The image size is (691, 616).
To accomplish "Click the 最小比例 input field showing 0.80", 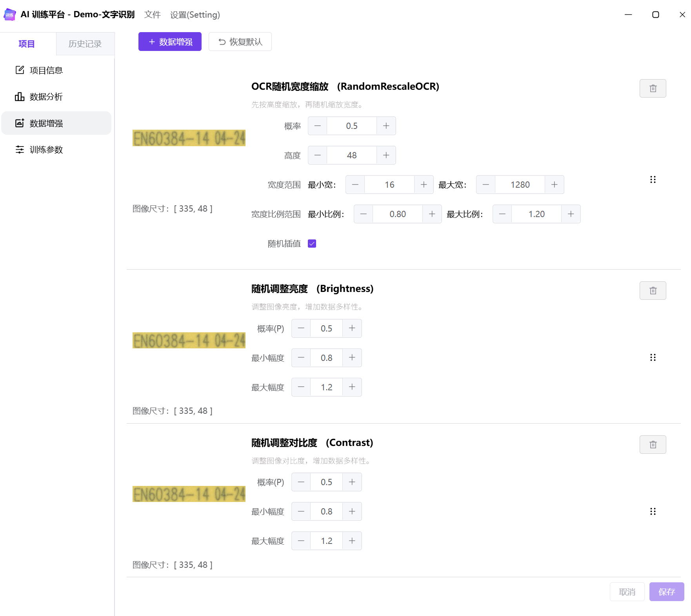I will [397, 214].
